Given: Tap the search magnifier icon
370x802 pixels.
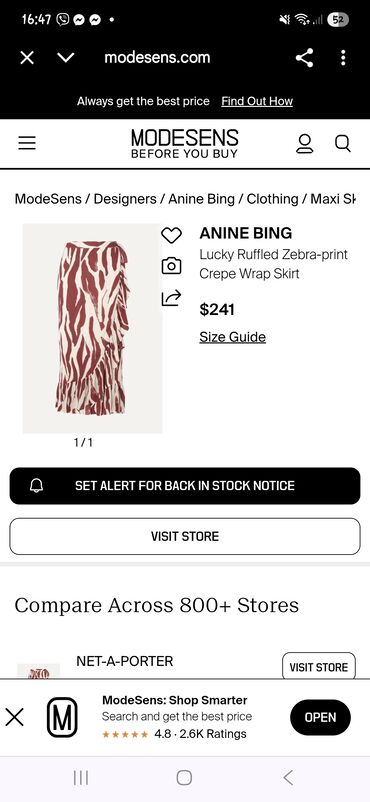Looking at the screenshot, I should pos(343,144).
